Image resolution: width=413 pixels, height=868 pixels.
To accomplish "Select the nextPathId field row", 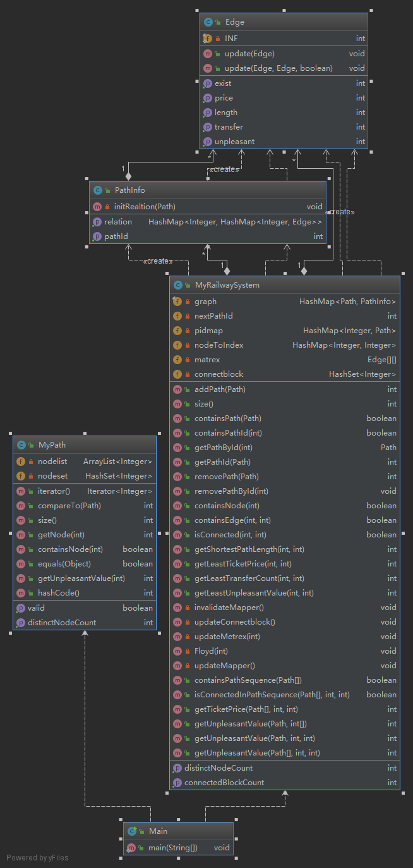I will point(285,316).
